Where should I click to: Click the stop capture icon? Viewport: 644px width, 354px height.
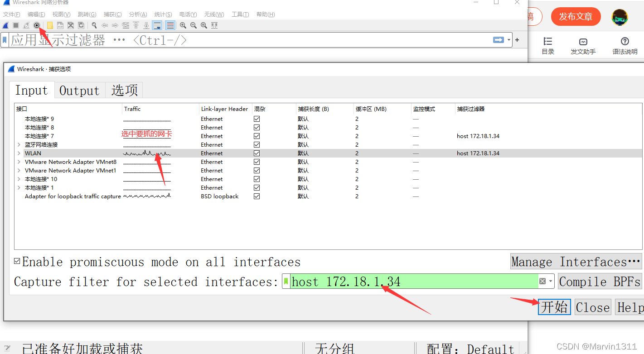click(x=15, y=25)
